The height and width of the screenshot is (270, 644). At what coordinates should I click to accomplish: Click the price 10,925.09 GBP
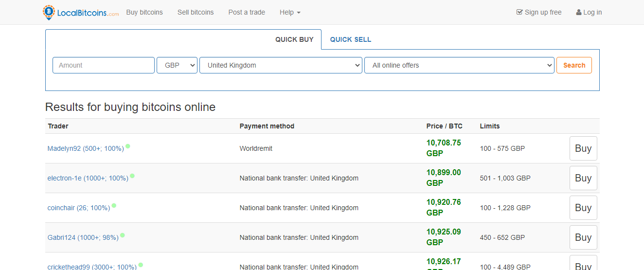[444, 237]
